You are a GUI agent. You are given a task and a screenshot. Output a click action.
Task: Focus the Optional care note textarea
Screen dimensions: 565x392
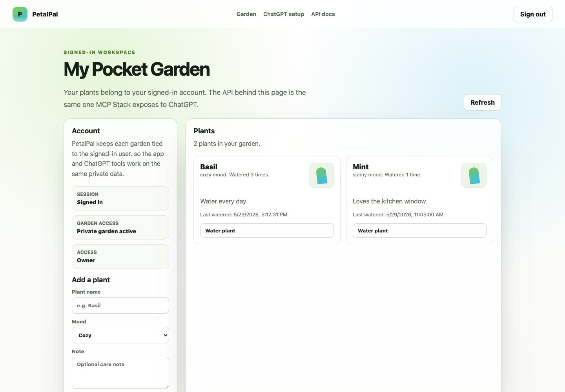pos(120,373)
